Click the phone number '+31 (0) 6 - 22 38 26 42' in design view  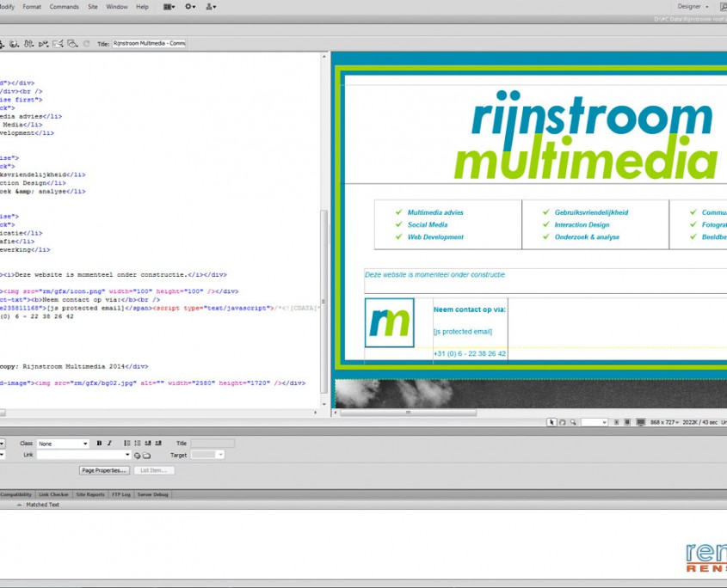coord(470,353)
